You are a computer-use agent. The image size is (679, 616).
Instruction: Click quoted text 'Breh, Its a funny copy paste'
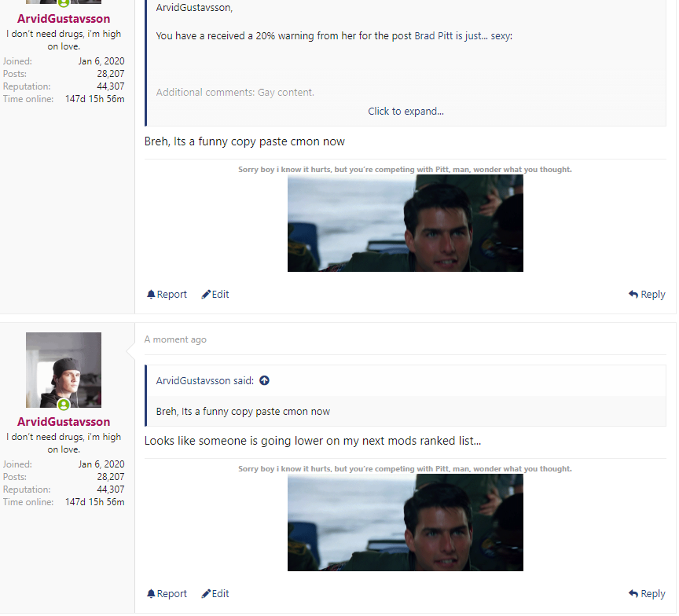[243, 412]
